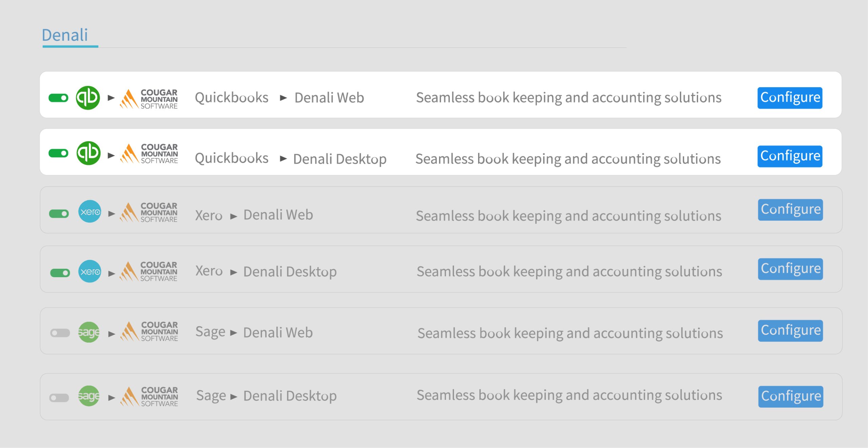
Task: Configure Quickbooks to Denali Web integration
Action: (790, 98)
